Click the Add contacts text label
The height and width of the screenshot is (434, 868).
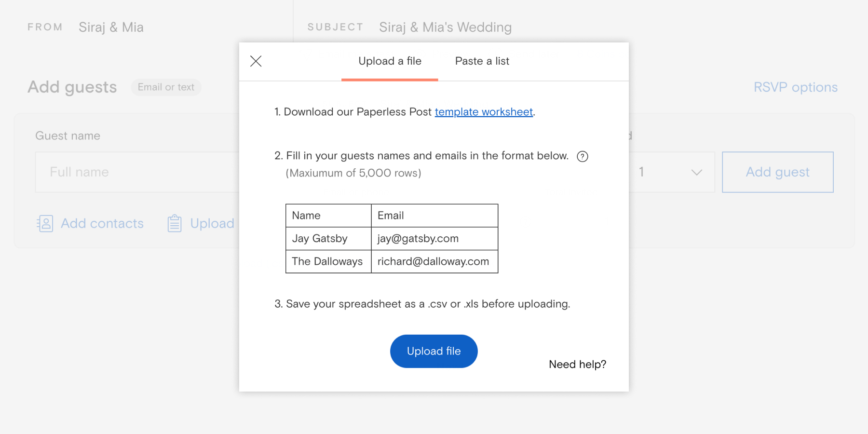(102, 224)
